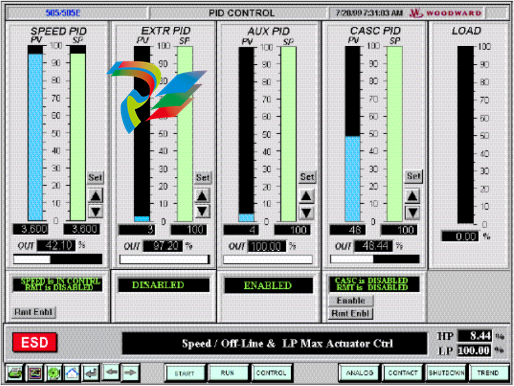The height and width of the screenshot is (386, 514).
Task: Click Set button for EXTR PID
Action: coord(203,177)
